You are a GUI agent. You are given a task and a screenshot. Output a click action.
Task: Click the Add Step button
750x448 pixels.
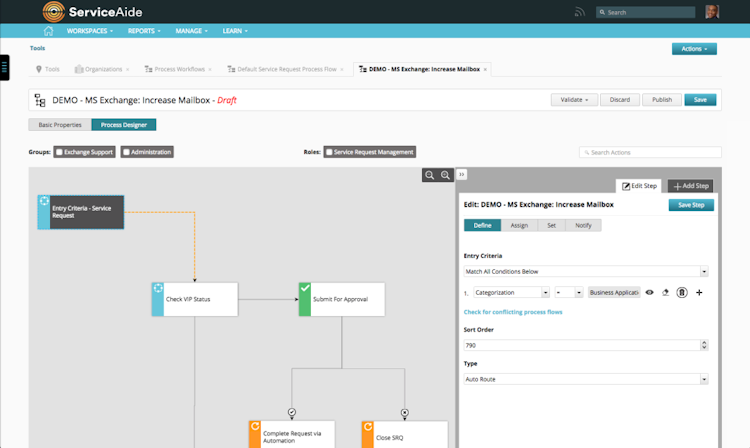pyautogui.click(x=691, y=186)
